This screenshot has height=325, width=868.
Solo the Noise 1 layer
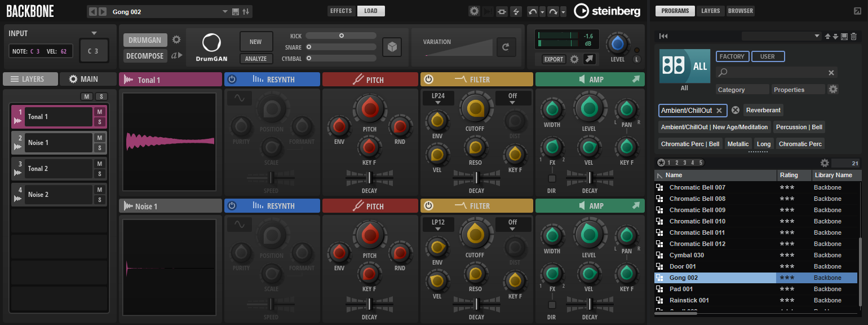click(99, 148)
